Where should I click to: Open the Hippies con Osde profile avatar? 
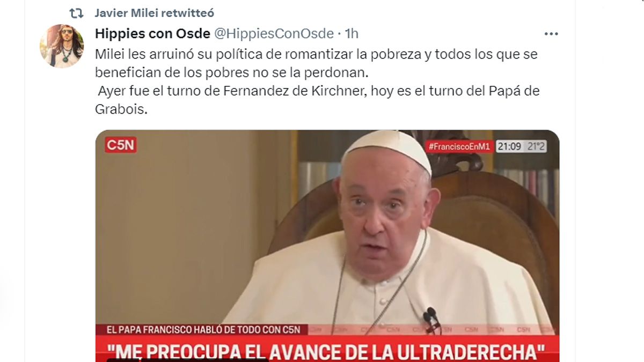(62, 46)
